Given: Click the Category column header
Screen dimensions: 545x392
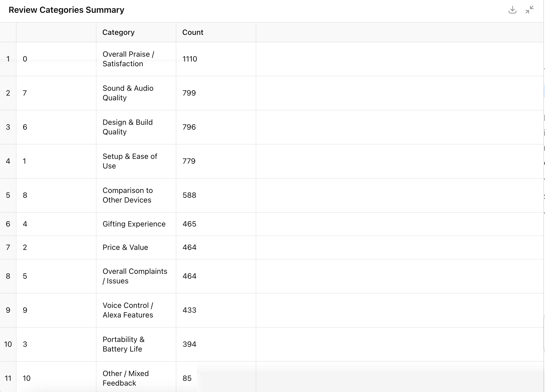Looking at the screenshot, I should 119,32.
